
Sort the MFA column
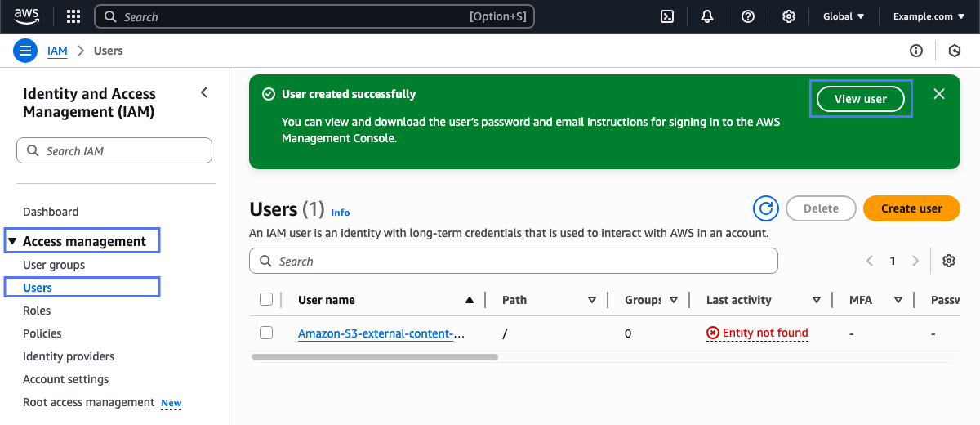point(898,300)
